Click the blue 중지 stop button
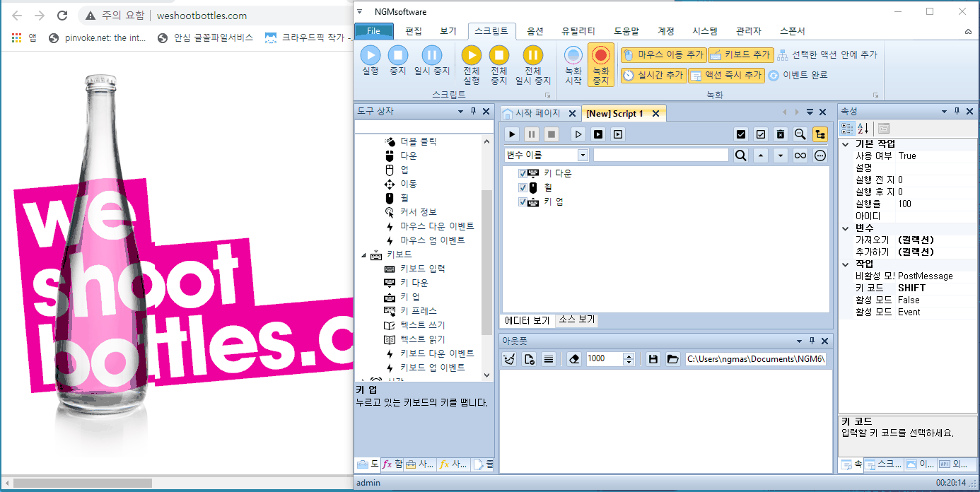 point(398,59)
